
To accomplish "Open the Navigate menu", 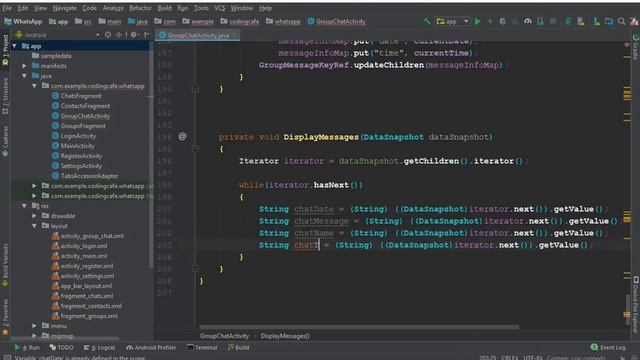I will pyautogui.click(x=64, y=8).
